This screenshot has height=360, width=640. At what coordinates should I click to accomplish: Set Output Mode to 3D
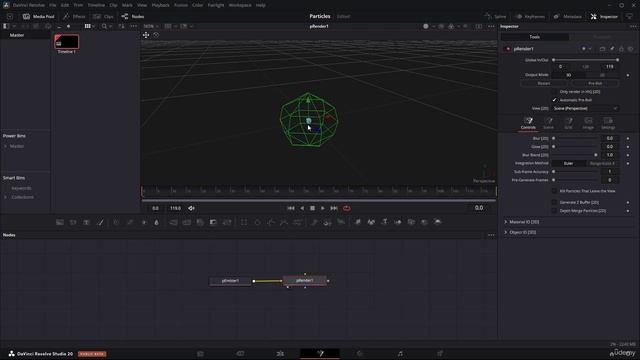(x=569, y=75)
